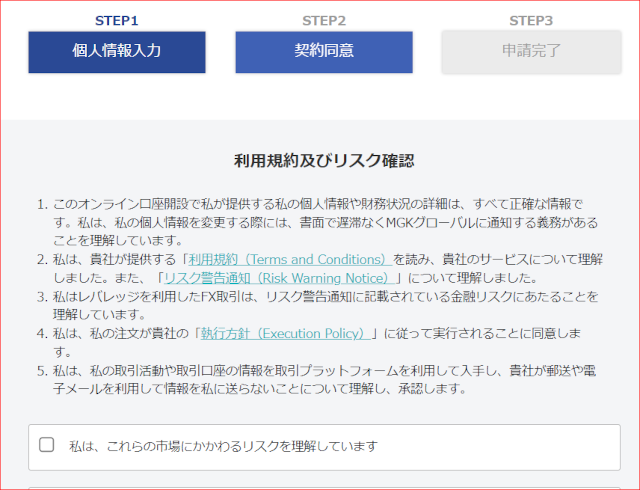The height and width of the screenshot is (490, 640).
Task: Open the 利用規約 (Terms and Conditions) link
Action: tap(289, 259)
